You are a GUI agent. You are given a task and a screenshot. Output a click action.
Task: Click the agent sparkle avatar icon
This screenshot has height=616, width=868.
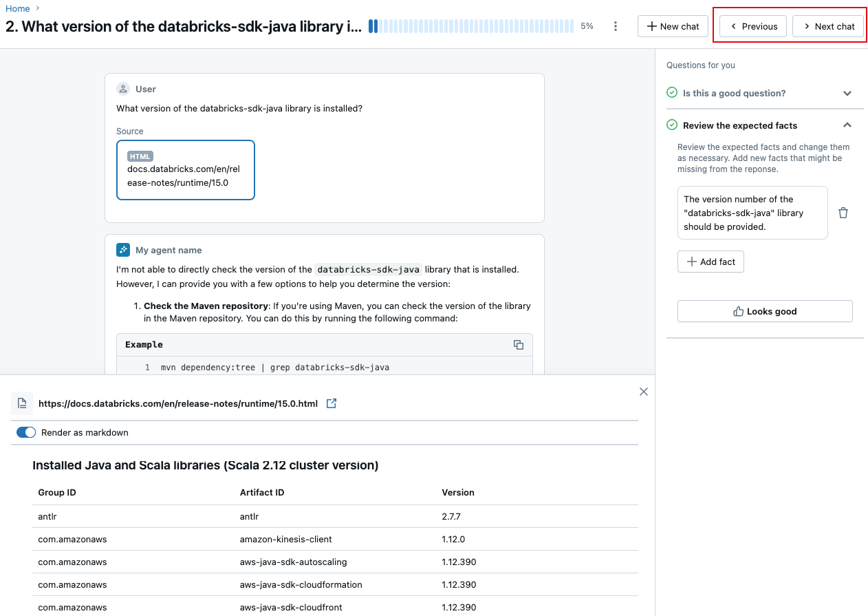pyautogui.click(x=123, y=250)
